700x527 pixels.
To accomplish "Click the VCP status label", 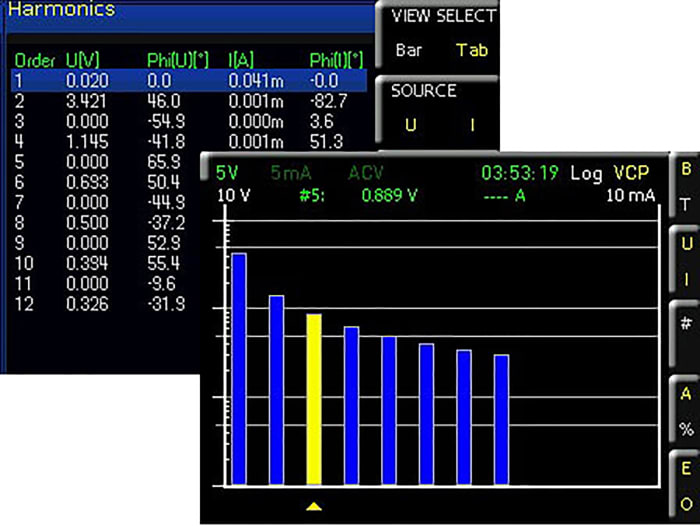I will click(631, 173).
